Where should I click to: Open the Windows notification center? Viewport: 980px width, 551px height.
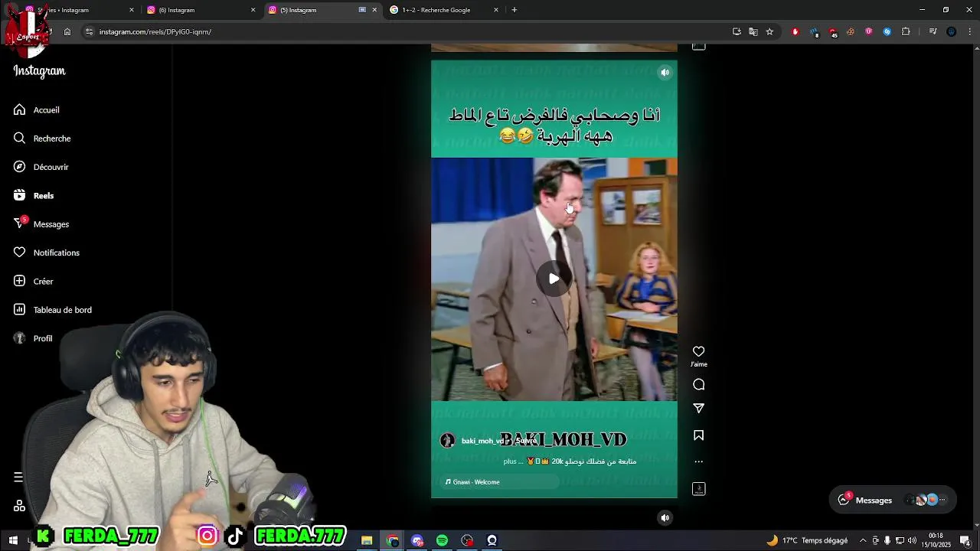pyautogui.click(x=965, y=540)
